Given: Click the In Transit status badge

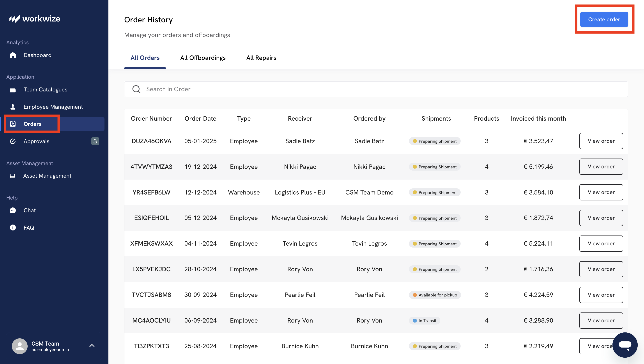Looking at the screenshot, I should pyautogui.click(x=425, y=320).
